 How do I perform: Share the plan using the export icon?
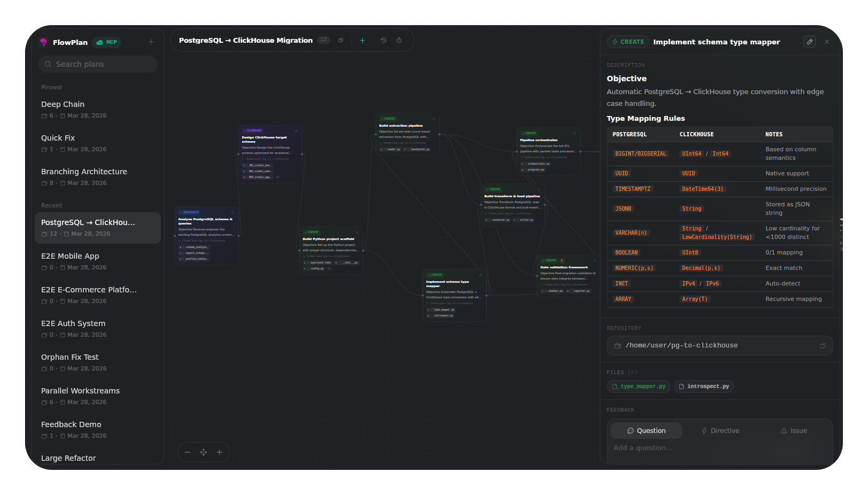398,40
